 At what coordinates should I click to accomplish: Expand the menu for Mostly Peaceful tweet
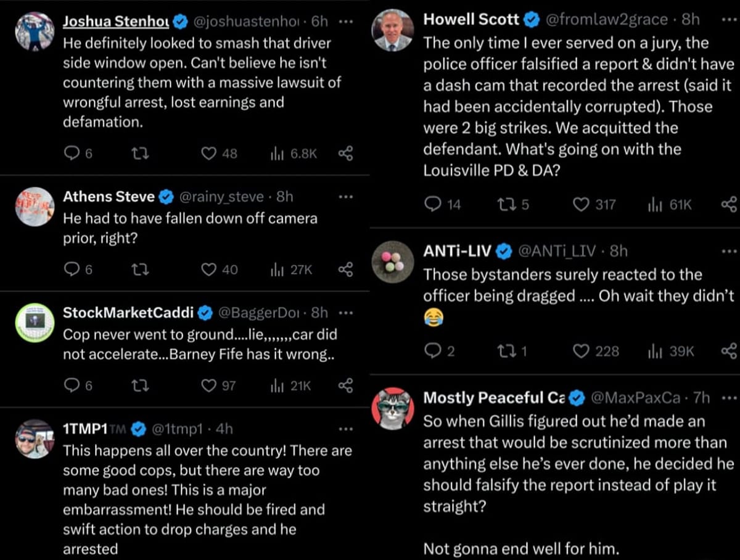tap(728, 398)
